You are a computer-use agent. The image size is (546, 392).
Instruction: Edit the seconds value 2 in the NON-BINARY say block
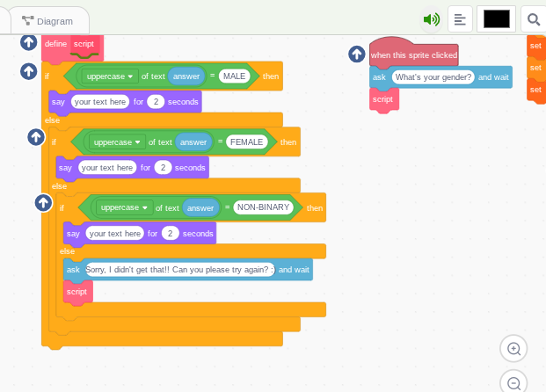point(171,234)
